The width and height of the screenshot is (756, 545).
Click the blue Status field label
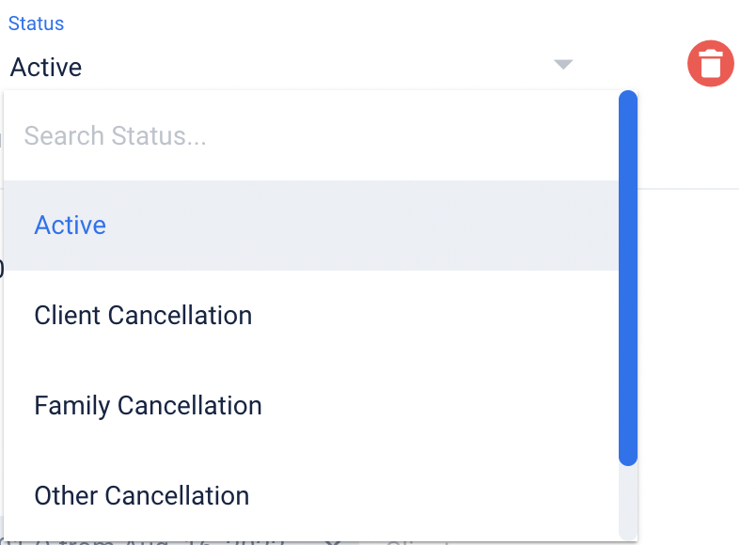click(36, 23)
